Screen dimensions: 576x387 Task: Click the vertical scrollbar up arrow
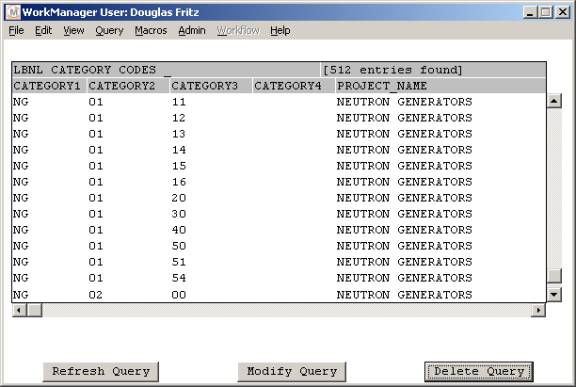[x=554, y=101]
